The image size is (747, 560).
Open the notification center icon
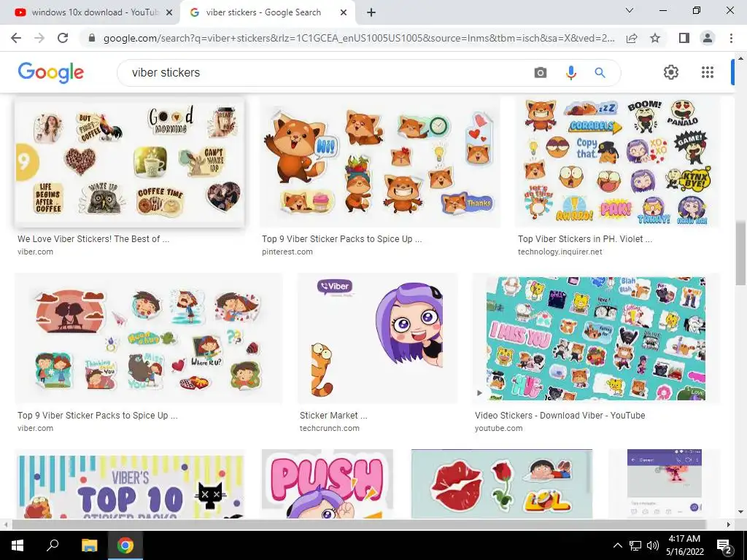[x=724, y=547]
